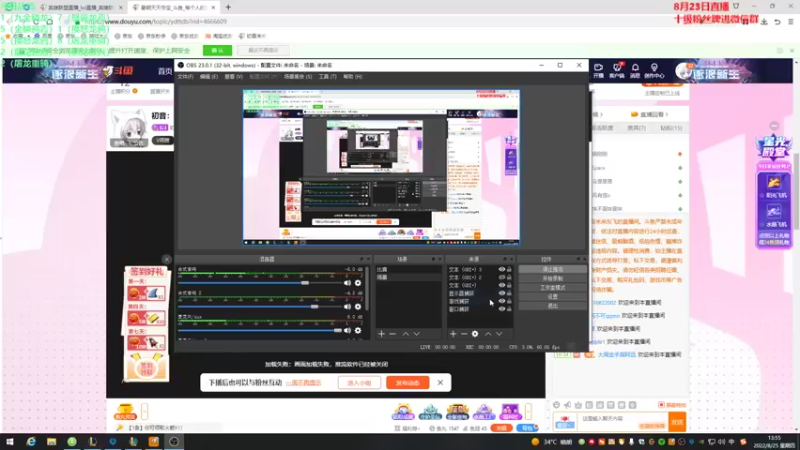Click the outlined enter-group button in popup
Screen dimensions: 800x450
(x=359, y=383)
